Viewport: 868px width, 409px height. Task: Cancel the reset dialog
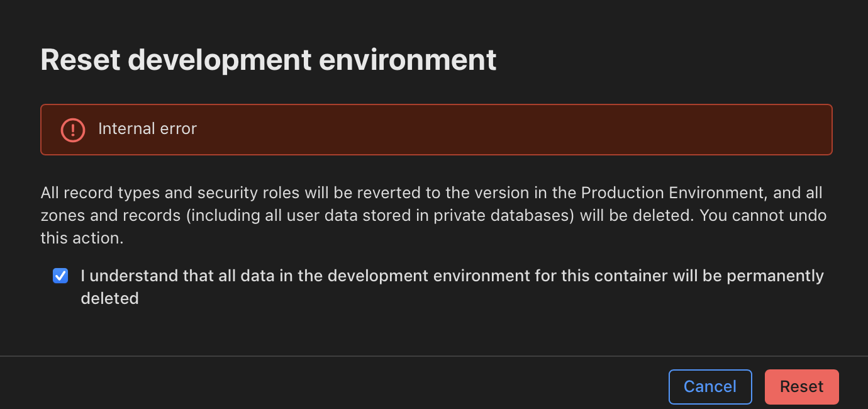click(x=710, y=386)
